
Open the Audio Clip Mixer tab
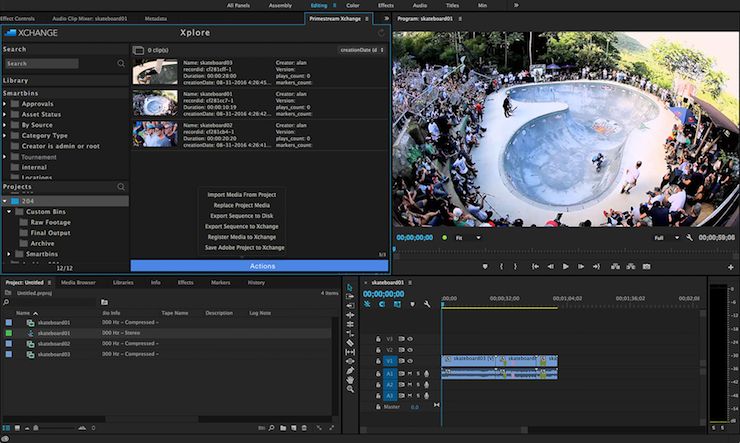90,19
